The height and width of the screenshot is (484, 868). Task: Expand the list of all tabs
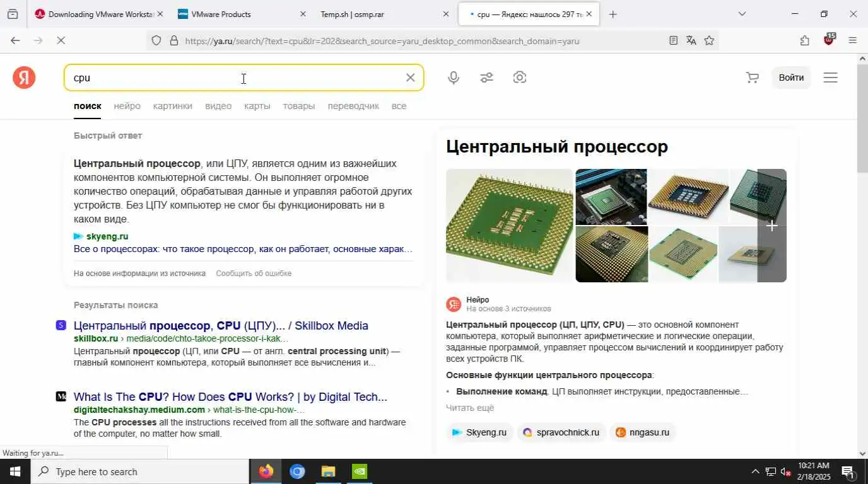point(742,14)
